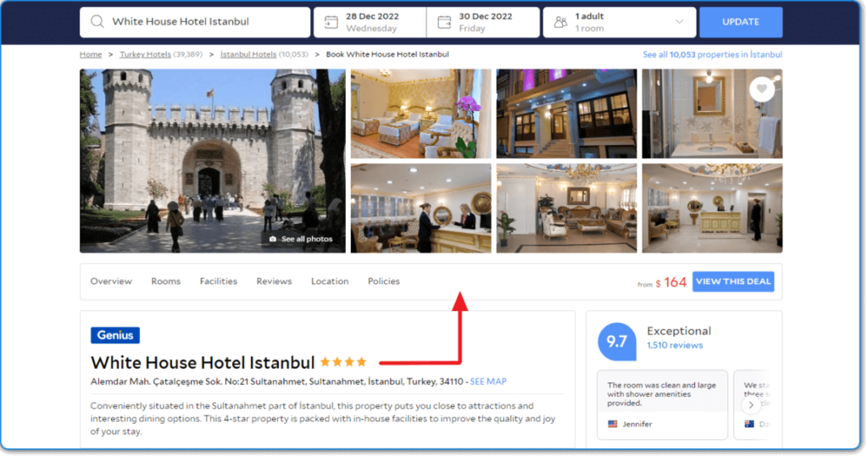Click the camera icon on See all photos
The width and height of the screenshot is (868, 468).
[x=272, y=239]
